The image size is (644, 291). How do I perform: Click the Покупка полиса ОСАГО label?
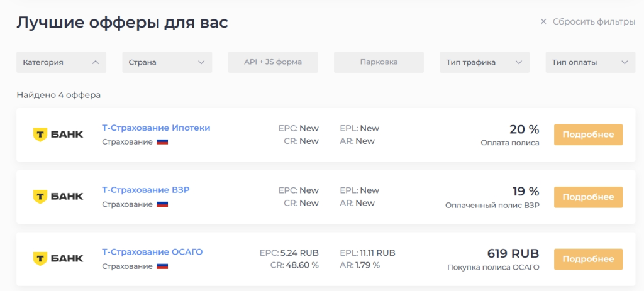point(493,268)
